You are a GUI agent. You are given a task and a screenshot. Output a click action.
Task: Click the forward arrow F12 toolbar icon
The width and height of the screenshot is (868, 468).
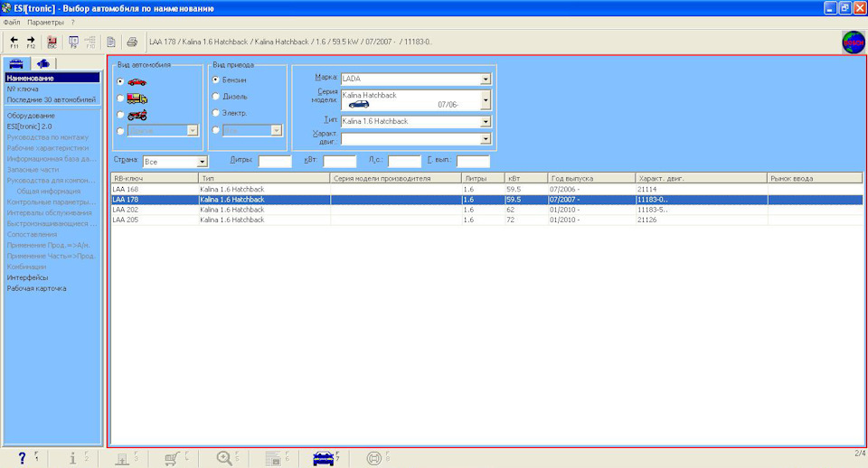[31, 42]
